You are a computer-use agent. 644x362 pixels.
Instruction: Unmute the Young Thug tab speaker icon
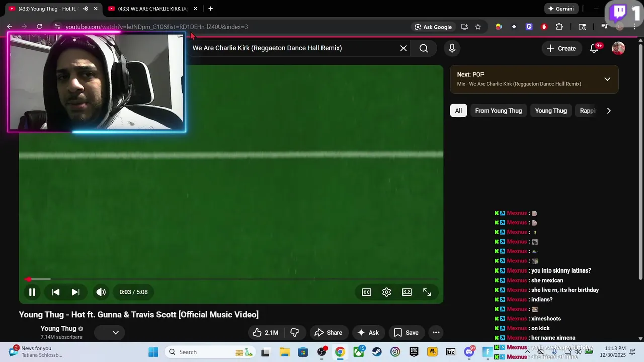click(85, 9)
